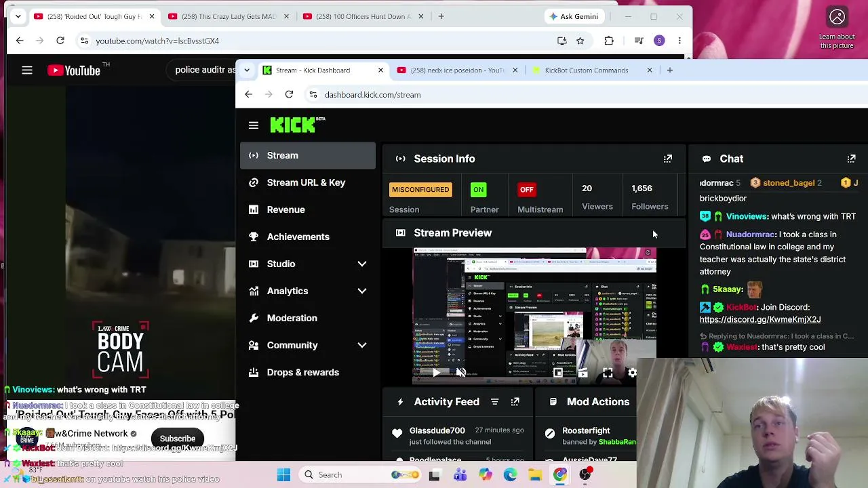The height and width of the screenshot is (488, 868).
Task: Unmute the stream preview audio
Action: point(461,372)
